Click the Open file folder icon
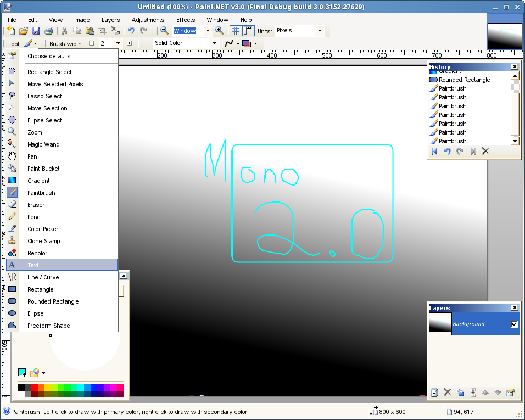Screen dimensions: 525x420 (x=24, y=31)
